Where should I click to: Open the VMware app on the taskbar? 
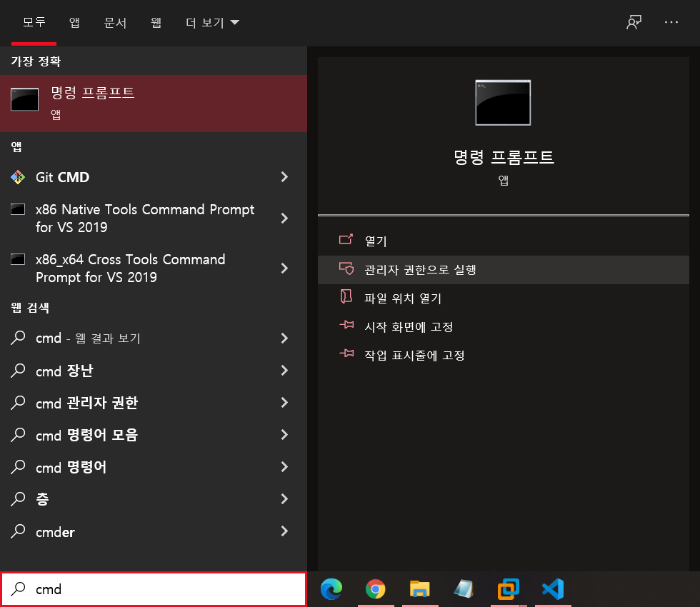click(x=508, y=589)
